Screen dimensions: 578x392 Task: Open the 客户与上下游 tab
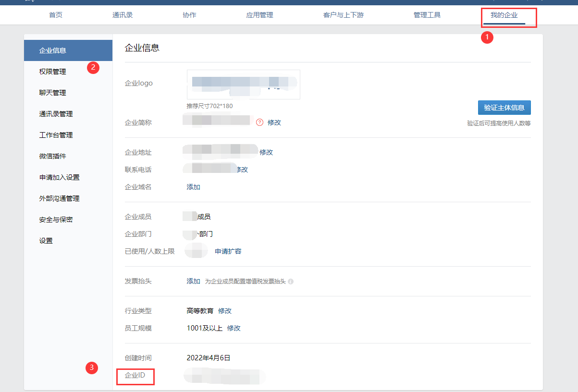click(x=344, y=15)
